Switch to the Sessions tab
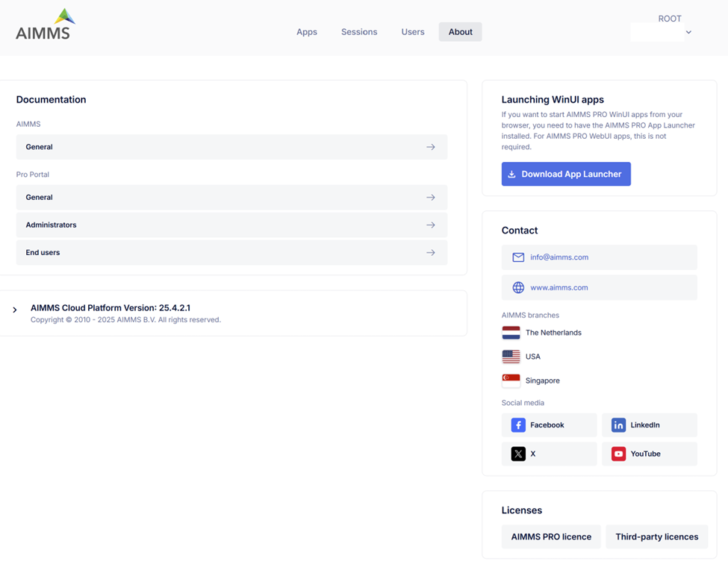The width and height of the screenshot is (728, 567). 359,32
